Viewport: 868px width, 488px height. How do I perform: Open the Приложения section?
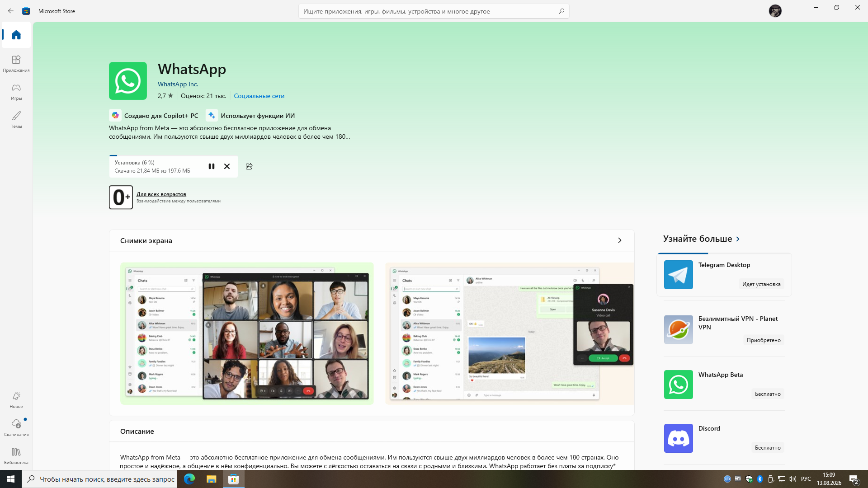click(x=16, y=64)
